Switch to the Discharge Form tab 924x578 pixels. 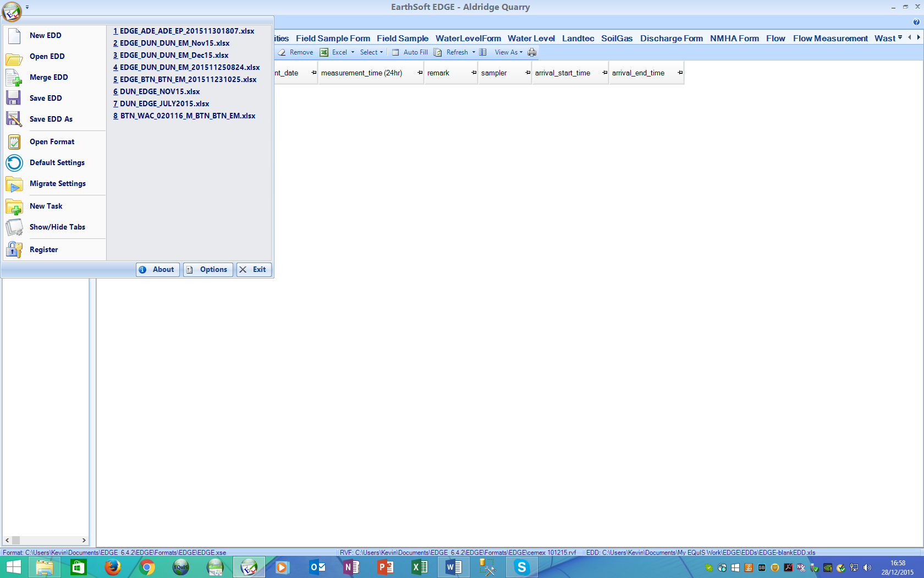click(x=672, y=38)
